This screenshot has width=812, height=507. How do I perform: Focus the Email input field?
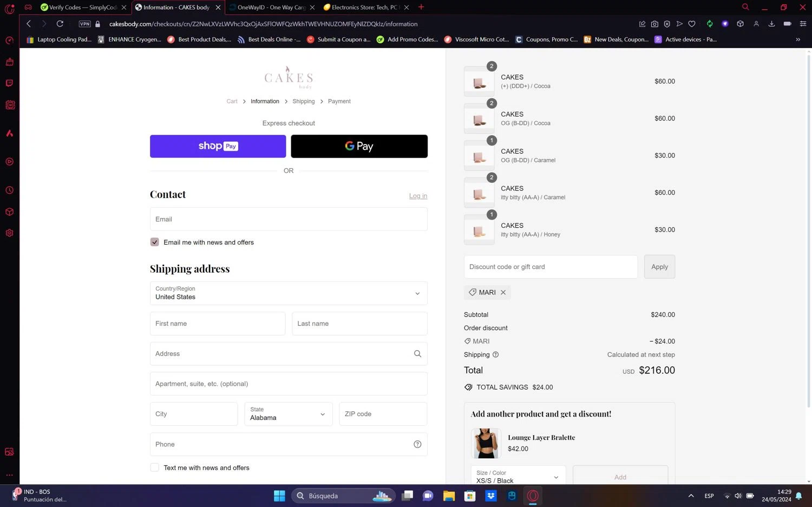(x=289, y=219)
